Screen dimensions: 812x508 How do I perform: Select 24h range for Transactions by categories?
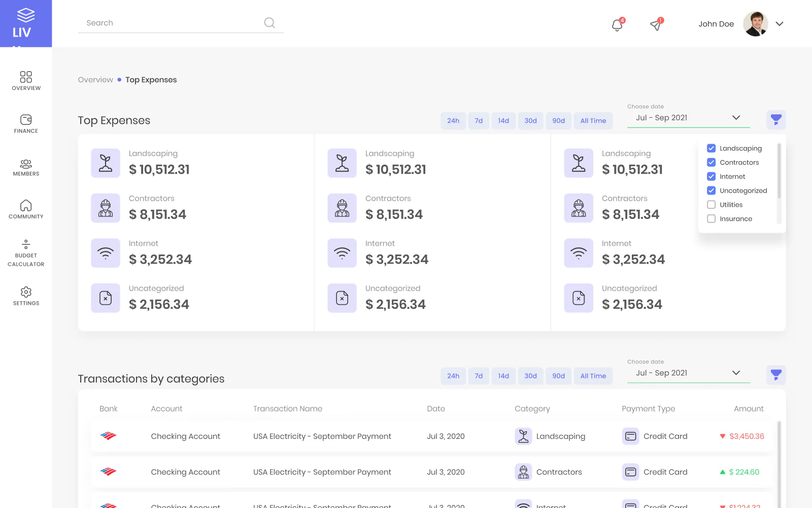(453, 376)
